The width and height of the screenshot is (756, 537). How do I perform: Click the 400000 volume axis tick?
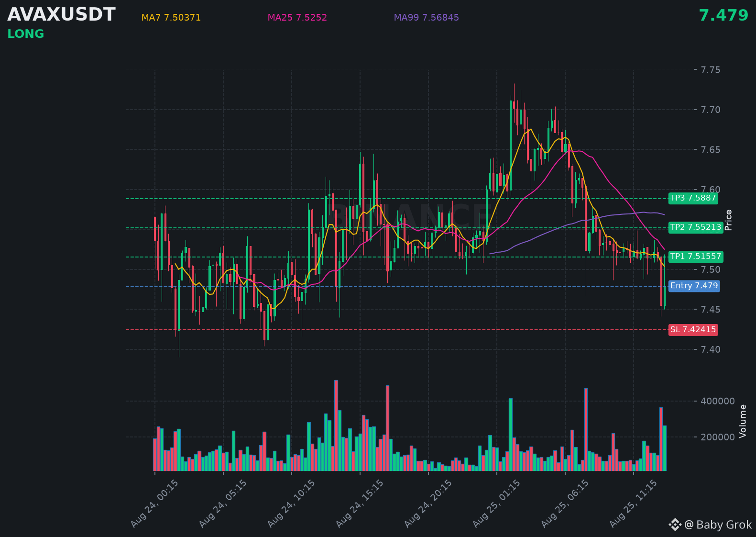(718, 401)
